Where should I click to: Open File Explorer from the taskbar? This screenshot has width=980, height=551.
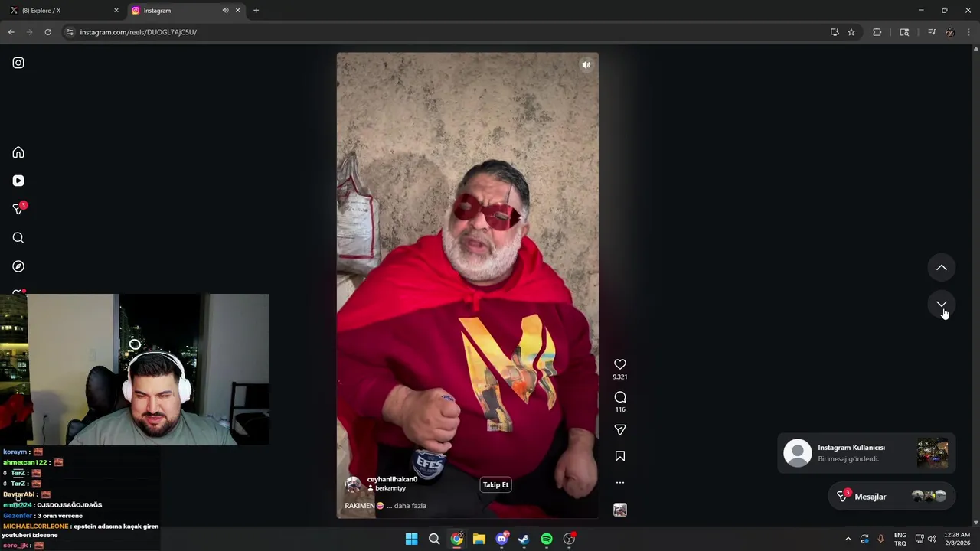479,539
